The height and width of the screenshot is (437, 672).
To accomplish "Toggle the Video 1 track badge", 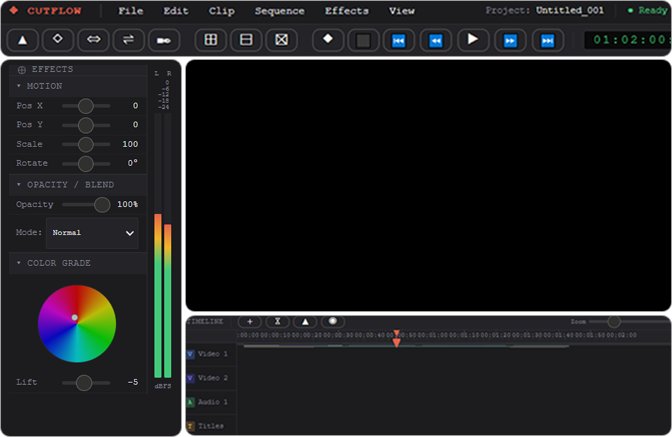I will (x=190, y=354).
